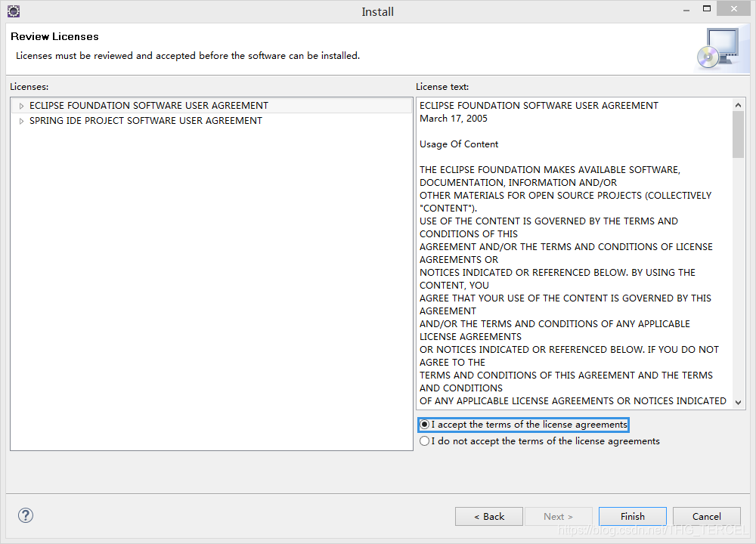Screen dimensions: 756x544
Task: Close the Install dialog window
Action: point(734,9)
